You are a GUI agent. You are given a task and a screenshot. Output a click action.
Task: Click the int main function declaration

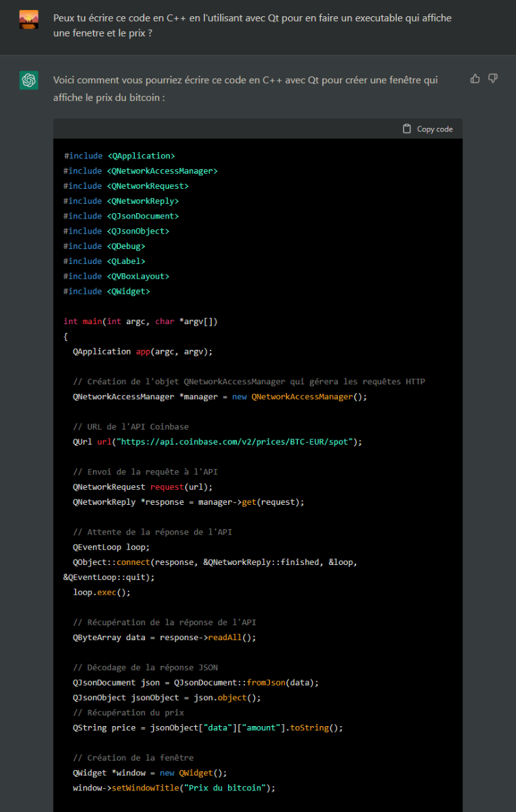[140, 321]
